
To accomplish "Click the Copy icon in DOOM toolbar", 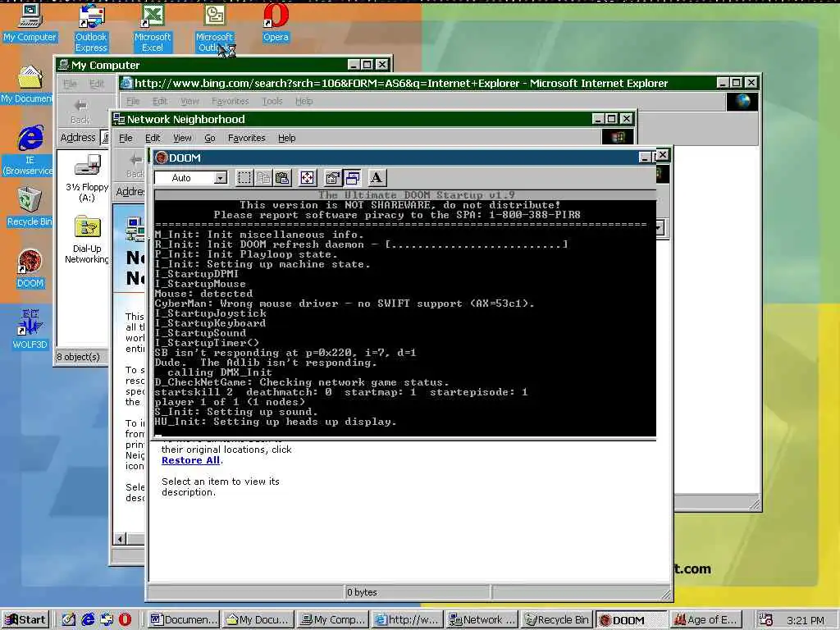I will [263, 178].
